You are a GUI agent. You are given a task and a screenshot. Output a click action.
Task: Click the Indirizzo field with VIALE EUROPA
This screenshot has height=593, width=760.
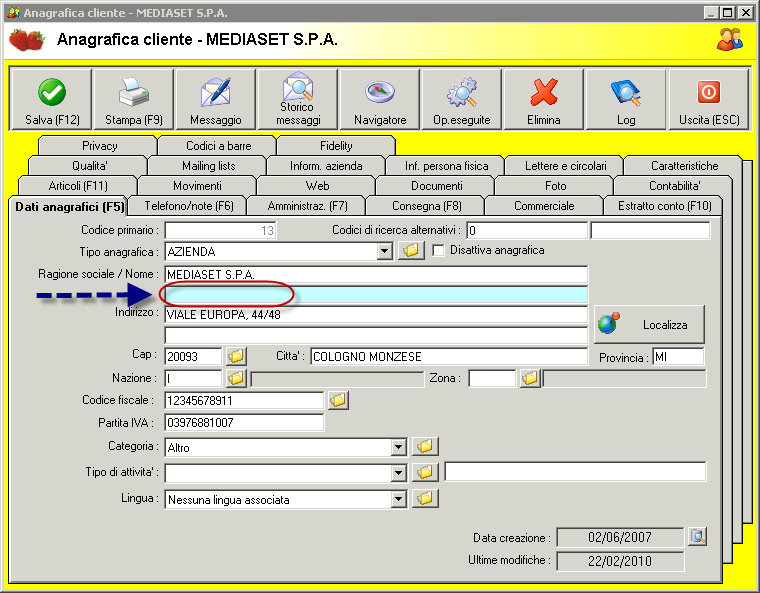pyautogui.click(x=376, y=315)
